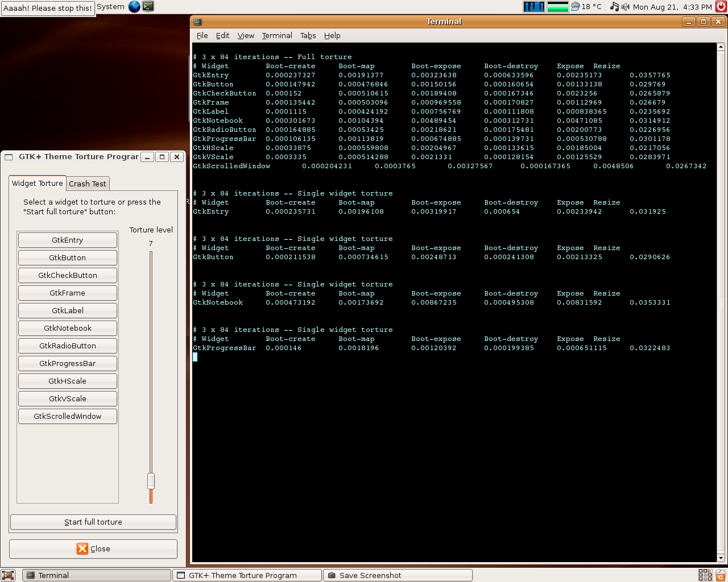Open the Tabs menu in Terminal
Viewport: 728px width, 582px height.
tap(308, 35)
